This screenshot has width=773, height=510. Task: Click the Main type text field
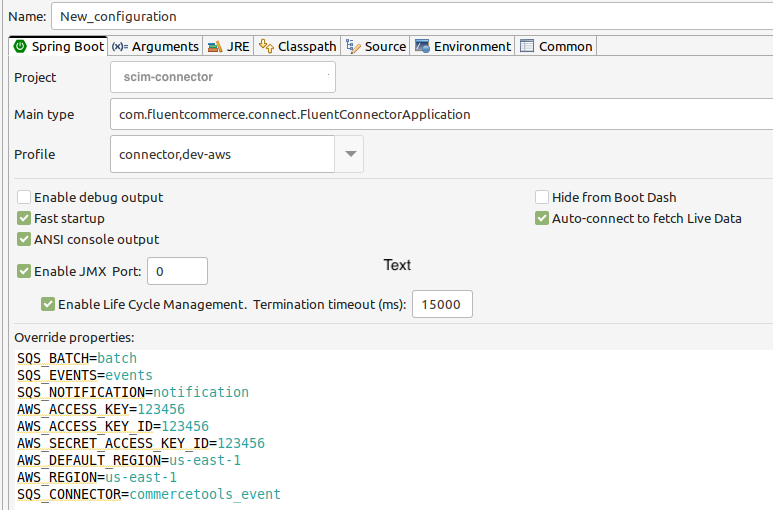pos(440,114)
